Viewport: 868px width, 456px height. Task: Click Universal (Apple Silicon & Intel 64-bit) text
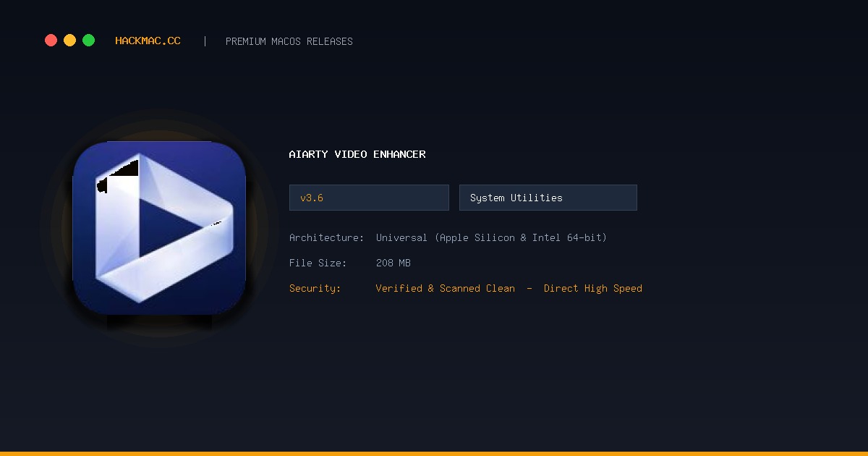(x=491, y=237)
